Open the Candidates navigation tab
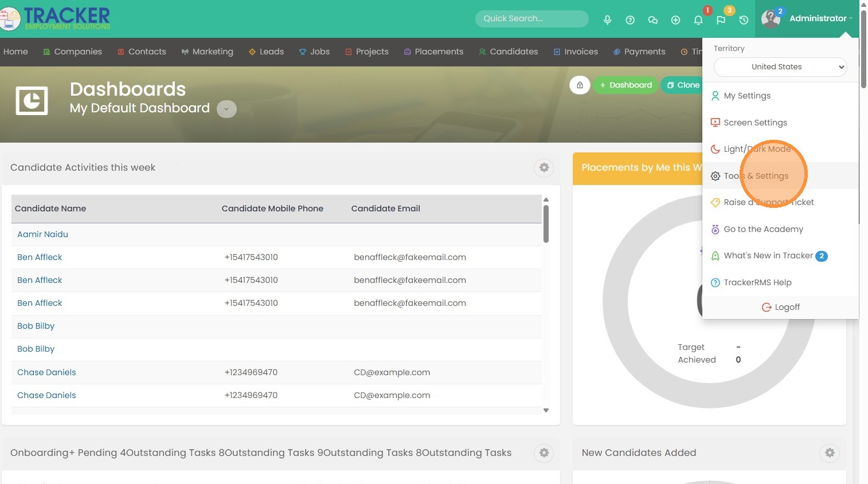 [513, 52]
